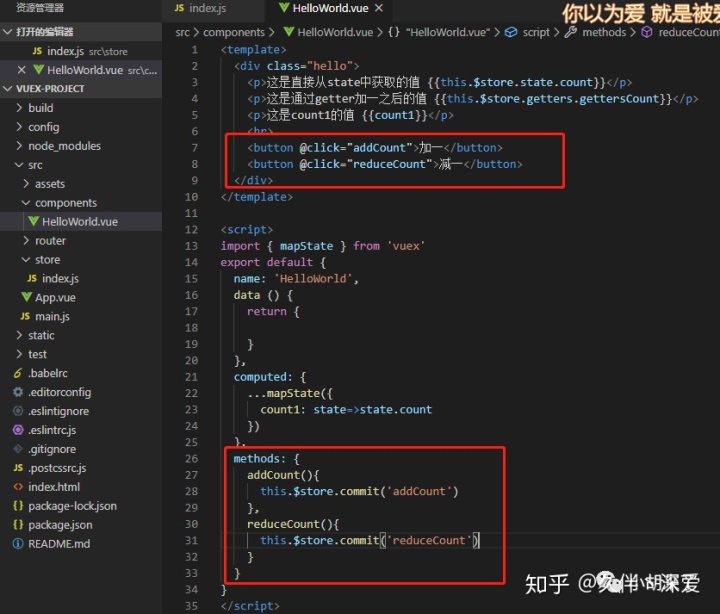
Task: Expand the config folder
Action: click(81, 127)
